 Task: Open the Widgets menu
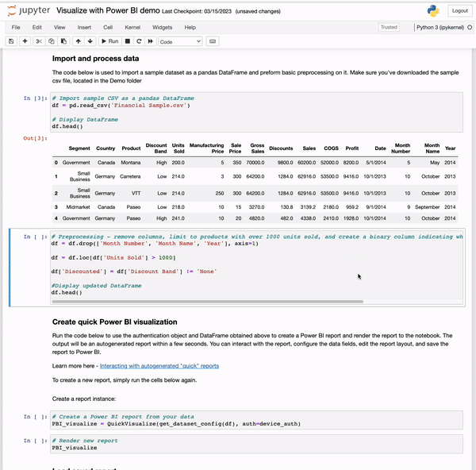pos(162,27)
